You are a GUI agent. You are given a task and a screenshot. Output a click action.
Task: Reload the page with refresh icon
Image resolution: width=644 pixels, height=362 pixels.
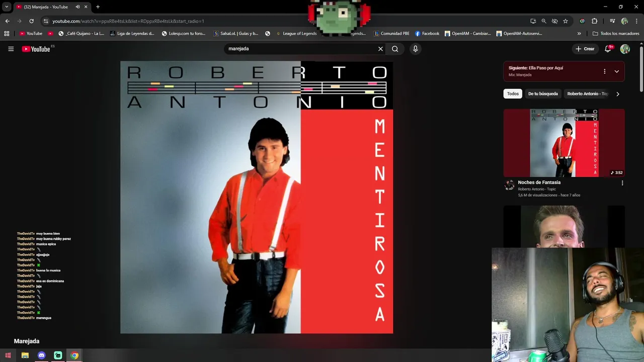point(31,21)
